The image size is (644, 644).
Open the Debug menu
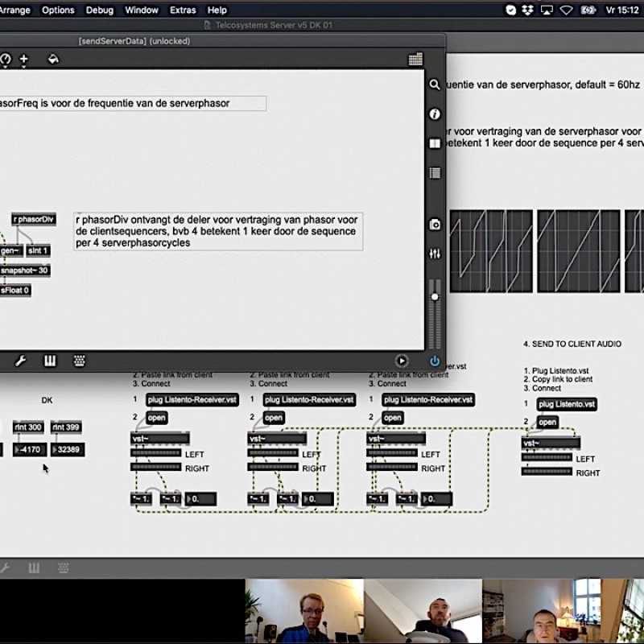(100, 10)
